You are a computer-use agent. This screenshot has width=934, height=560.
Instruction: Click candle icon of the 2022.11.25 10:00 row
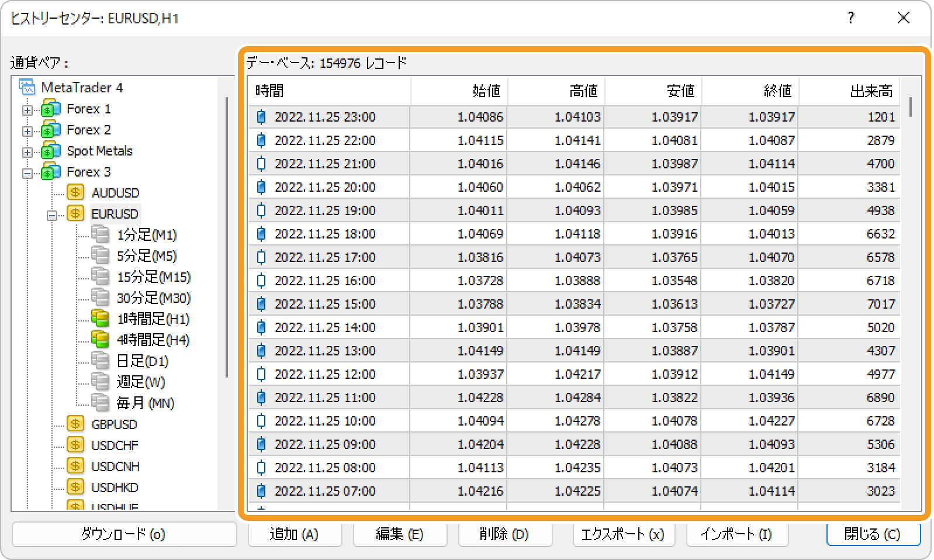pyautogui.click(x=261, y=421)
